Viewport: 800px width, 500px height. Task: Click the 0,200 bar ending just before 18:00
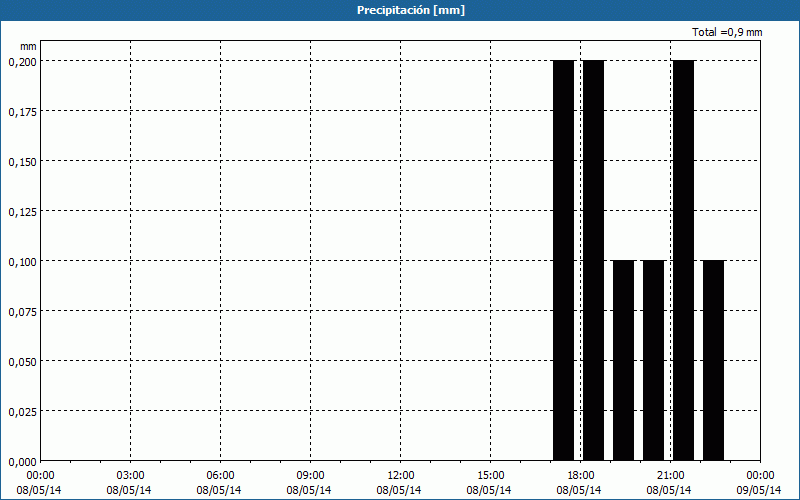tap(564, 260)
